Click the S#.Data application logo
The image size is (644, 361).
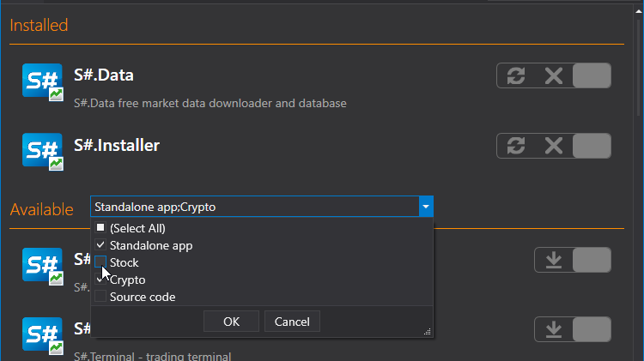click(x=43, y=82)
